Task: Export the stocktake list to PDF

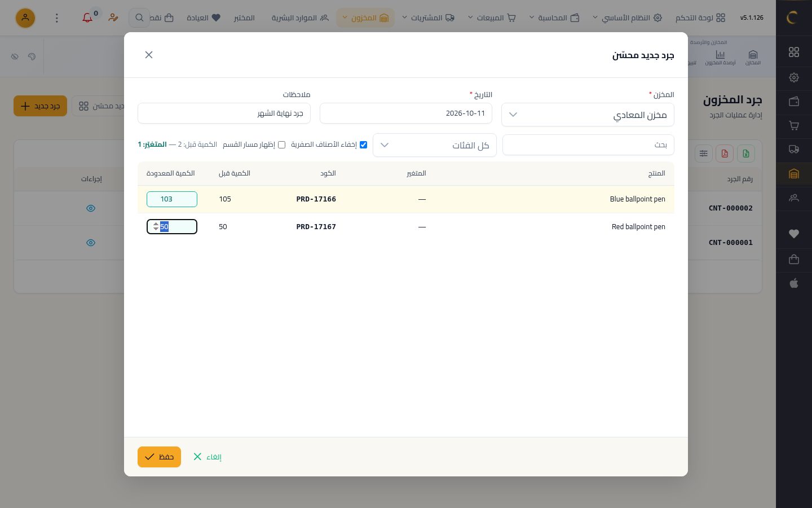Action: point(725,154)
